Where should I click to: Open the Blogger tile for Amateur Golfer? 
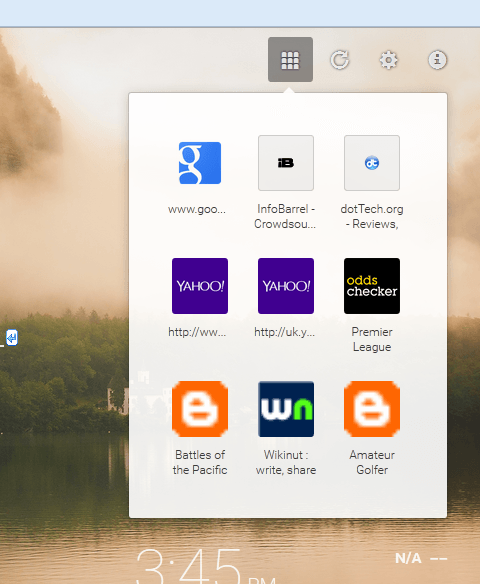click(x=372, y=409)
